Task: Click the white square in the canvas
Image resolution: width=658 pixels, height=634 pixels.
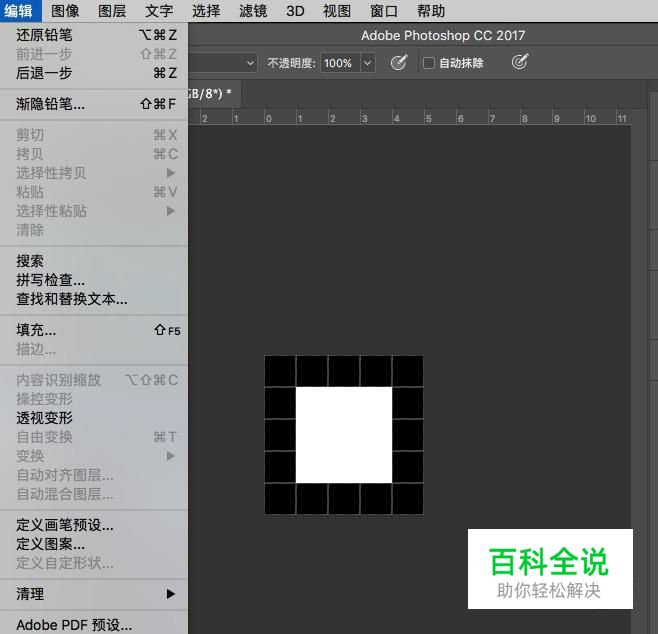Action: pos(344,435)
